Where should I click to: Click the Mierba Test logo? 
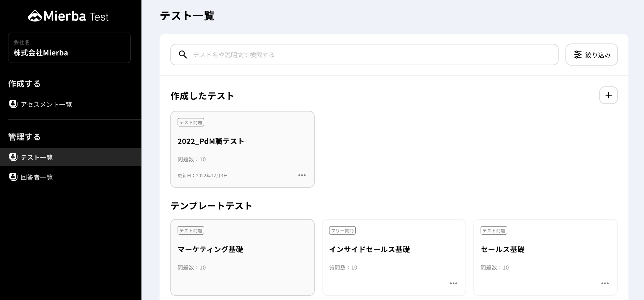68,16
